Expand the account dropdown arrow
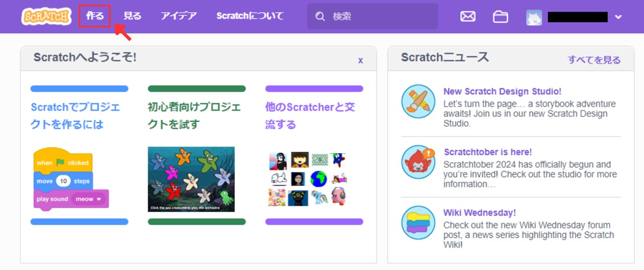This screenshot has height=270, width=644. [618, 17]
